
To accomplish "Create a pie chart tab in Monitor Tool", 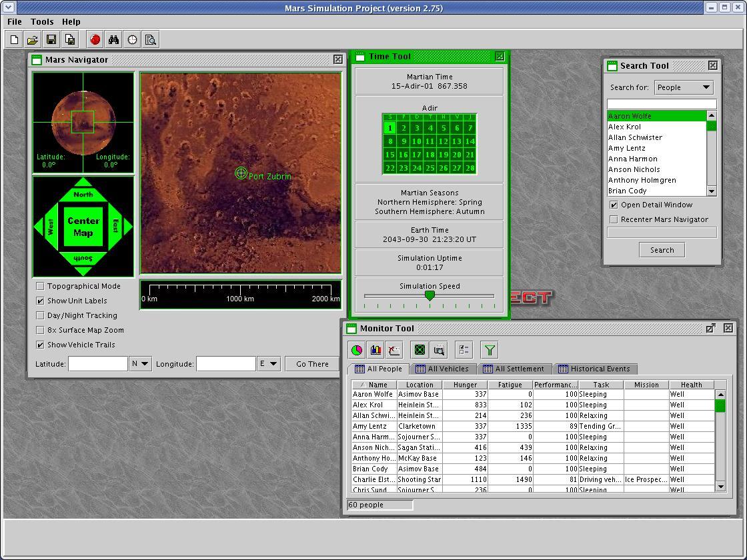I will click(357, 350).
